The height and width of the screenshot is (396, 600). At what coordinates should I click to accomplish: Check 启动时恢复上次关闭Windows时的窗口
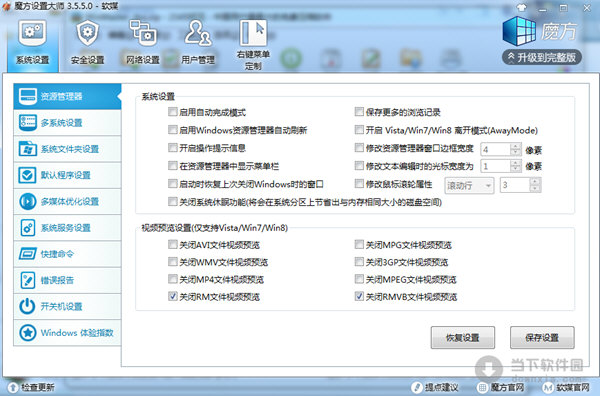tap(173, 184)
